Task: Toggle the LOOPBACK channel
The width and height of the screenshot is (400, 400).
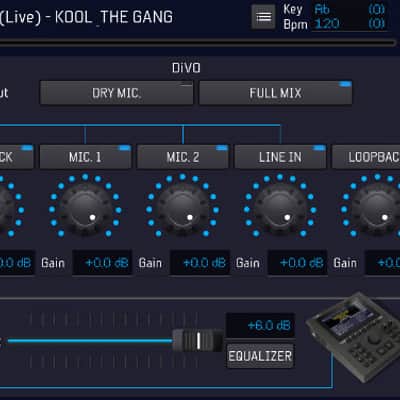Action: coord(366,157)
